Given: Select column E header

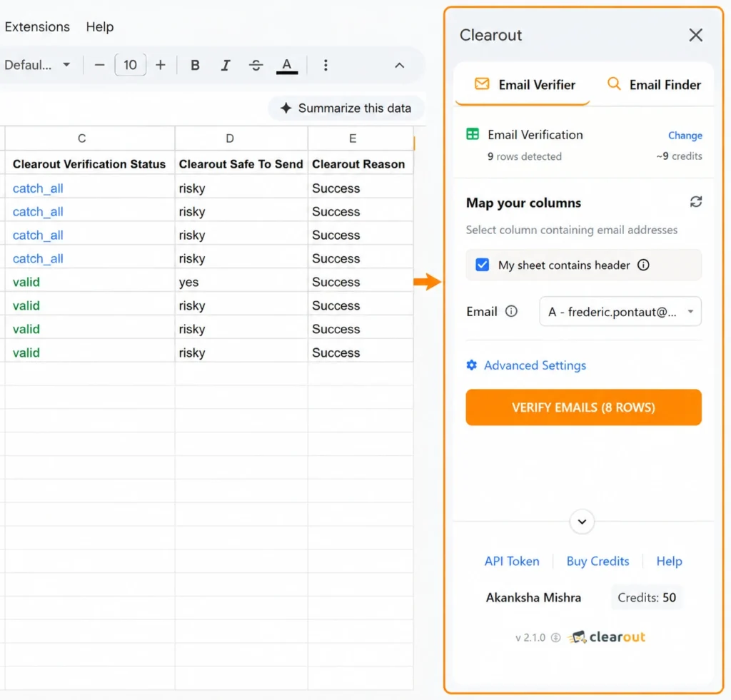Looking at the screenshot, I should [x=361, y=138].
